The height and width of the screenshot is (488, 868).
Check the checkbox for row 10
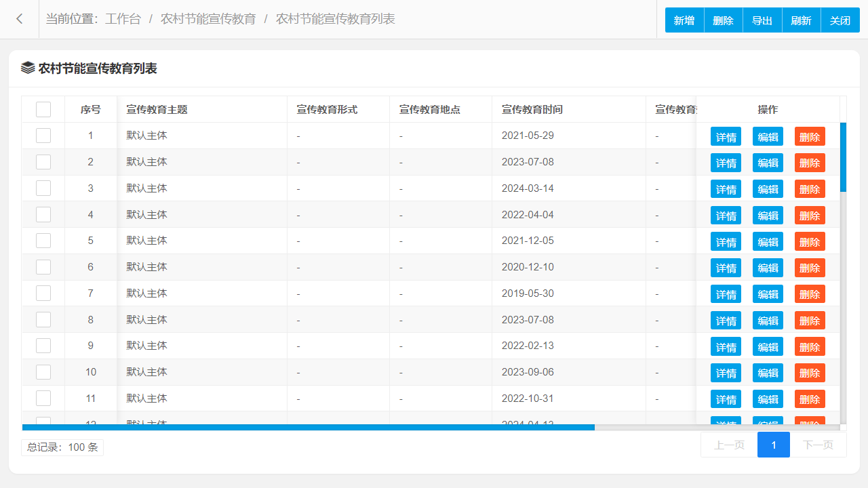click(43, 372)
